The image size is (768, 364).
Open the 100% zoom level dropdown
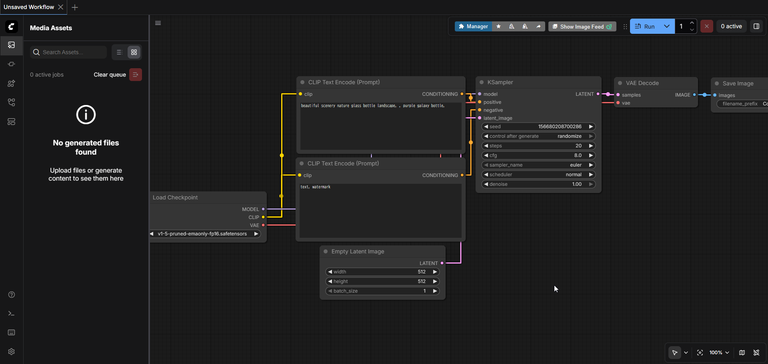coord(720,352)
